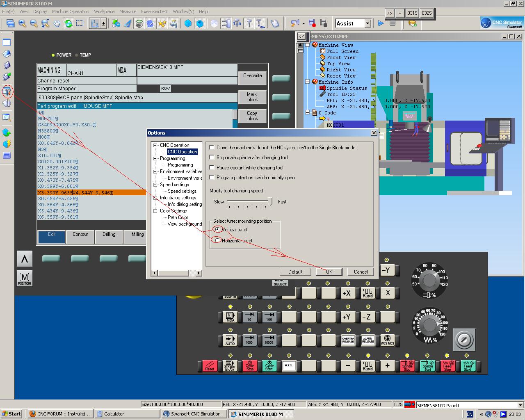Collapse the Machine View tree node

pos(307,45)
